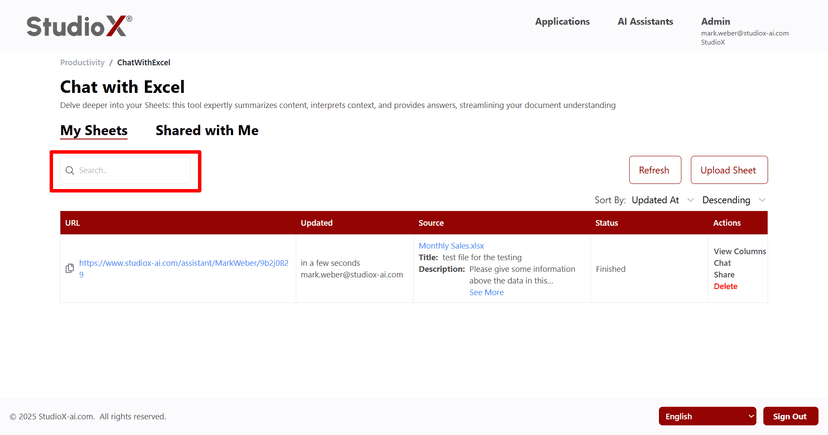Click See More in the description

coord(486,293)
